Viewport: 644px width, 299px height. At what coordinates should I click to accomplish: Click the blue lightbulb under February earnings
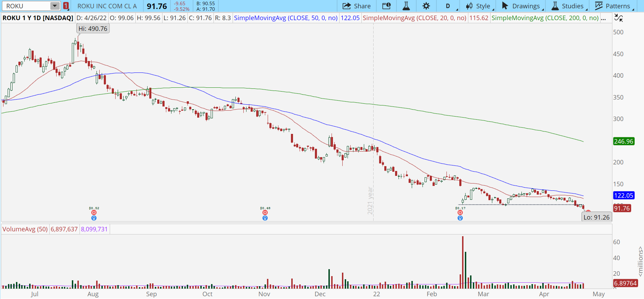coord(460,218)
